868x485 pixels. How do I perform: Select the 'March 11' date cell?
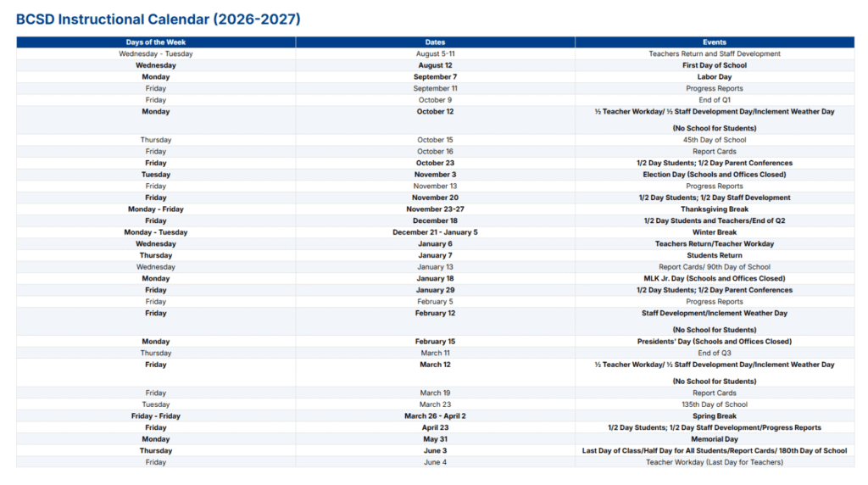(435, 354)
